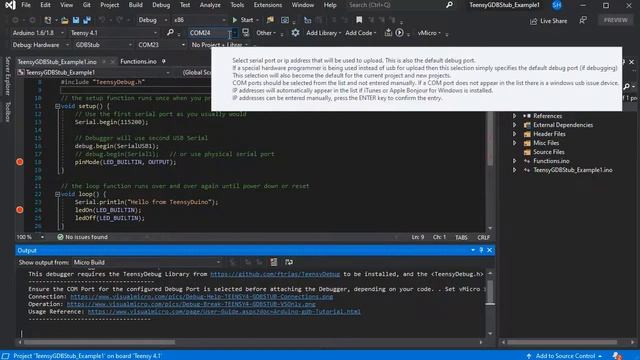Click the Add Code button
Screen dimensions: 640x360
point(360,33)
